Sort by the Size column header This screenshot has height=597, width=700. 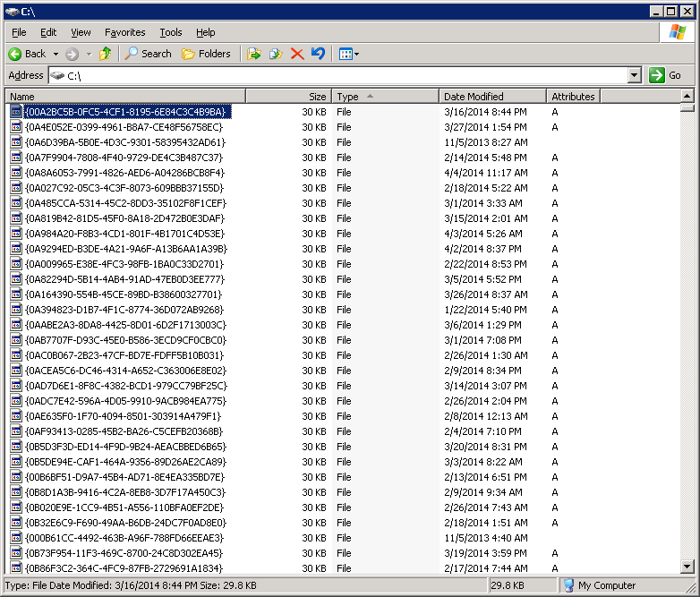(288, 97)
